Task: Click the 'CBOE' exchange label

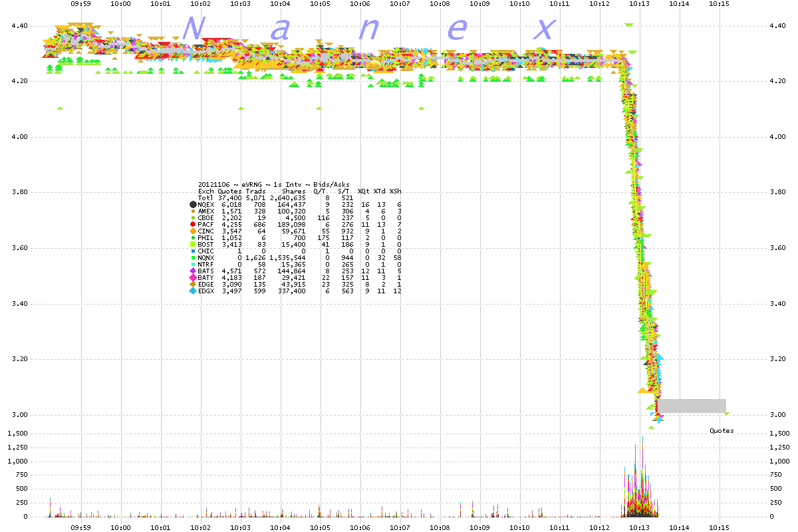Action: (206, 217)
